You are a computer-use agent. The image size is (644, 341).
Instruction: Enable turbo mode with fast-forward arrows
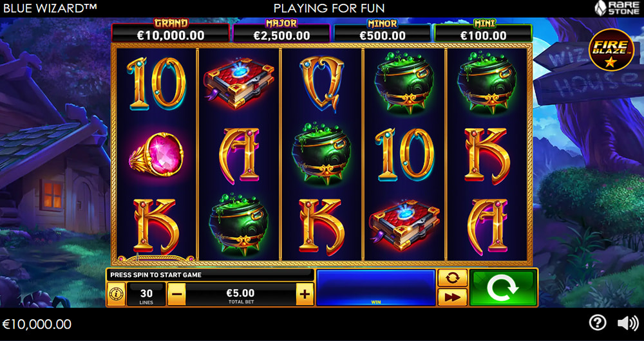coord(452,297)
